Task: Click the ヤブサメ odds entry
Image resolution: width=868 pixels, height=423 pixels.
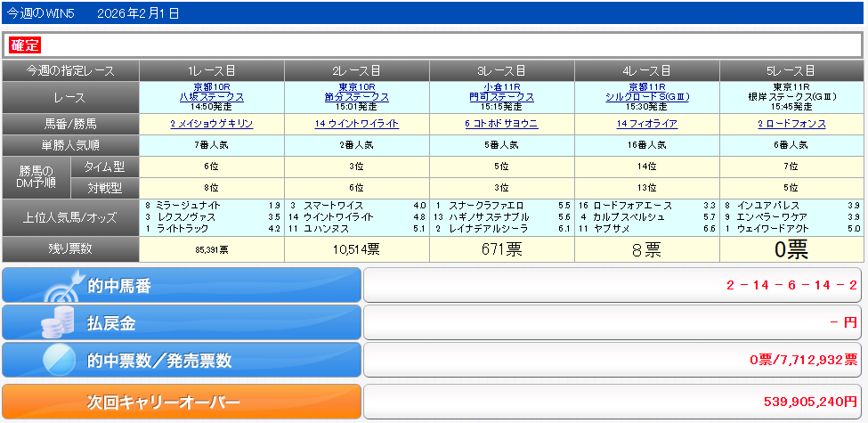Action: point(647,229)
